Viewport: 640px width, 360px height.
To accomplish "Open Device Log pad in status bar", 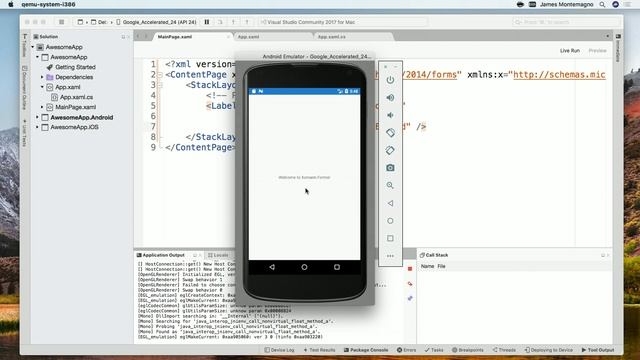I will point(279,350).
